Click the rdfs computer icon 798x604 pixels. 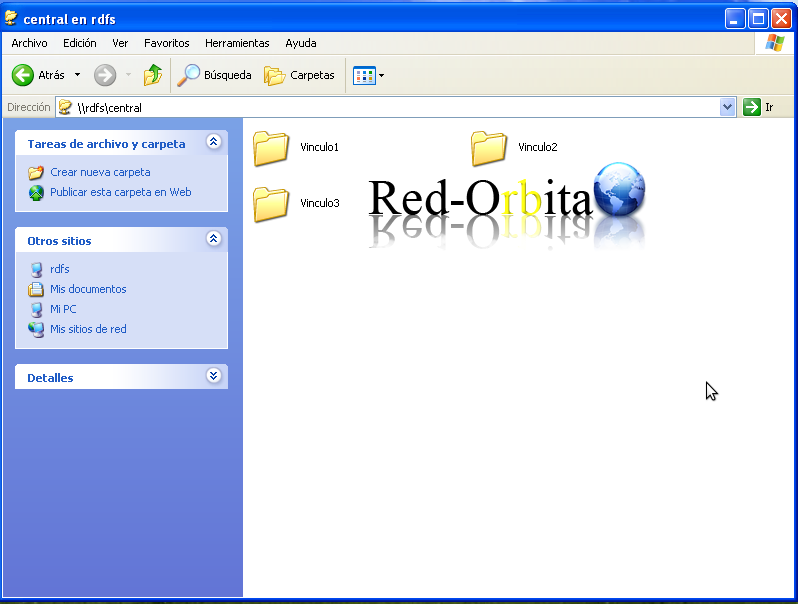pos(36,270)
